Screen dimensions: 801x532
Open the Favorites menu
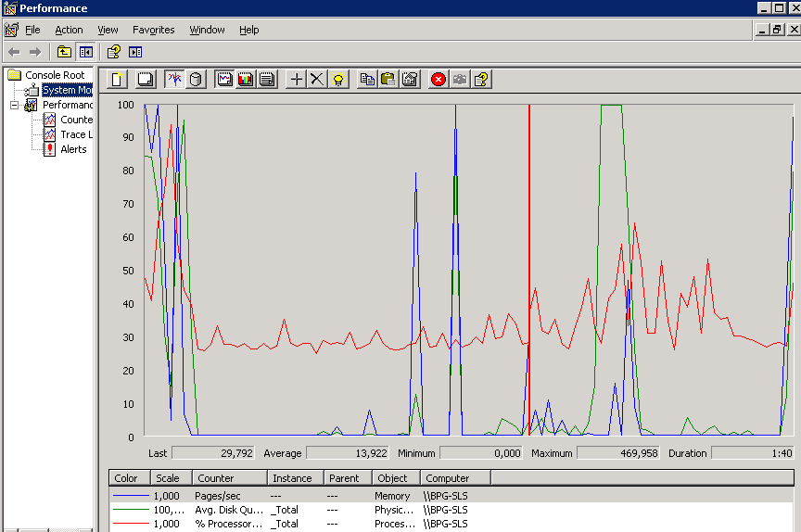[x=153, y=30]
